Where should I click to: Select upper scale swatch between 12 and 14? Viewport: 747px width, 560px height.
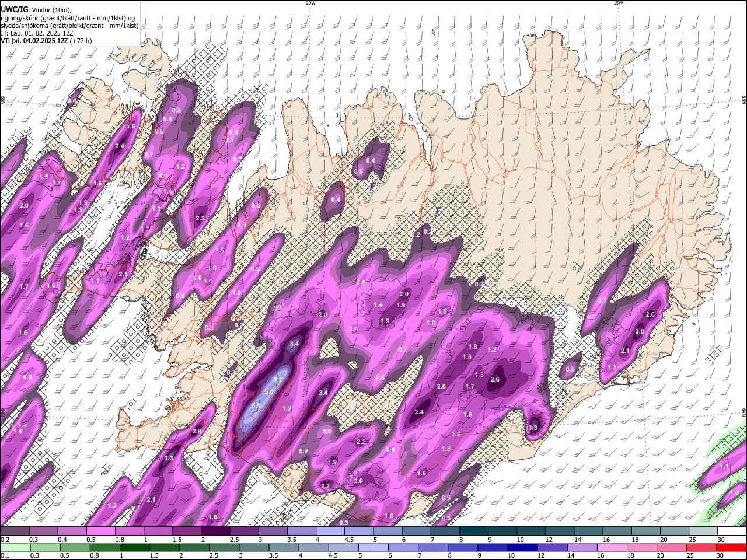pos(560,531)
